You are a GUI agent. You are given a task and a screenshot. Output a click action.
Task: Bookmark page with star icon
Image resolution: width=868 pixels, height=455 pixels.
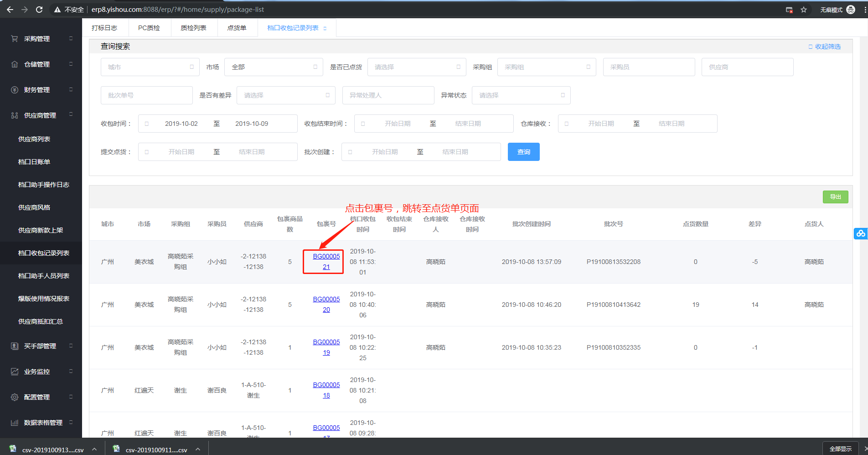coord(804,10)
